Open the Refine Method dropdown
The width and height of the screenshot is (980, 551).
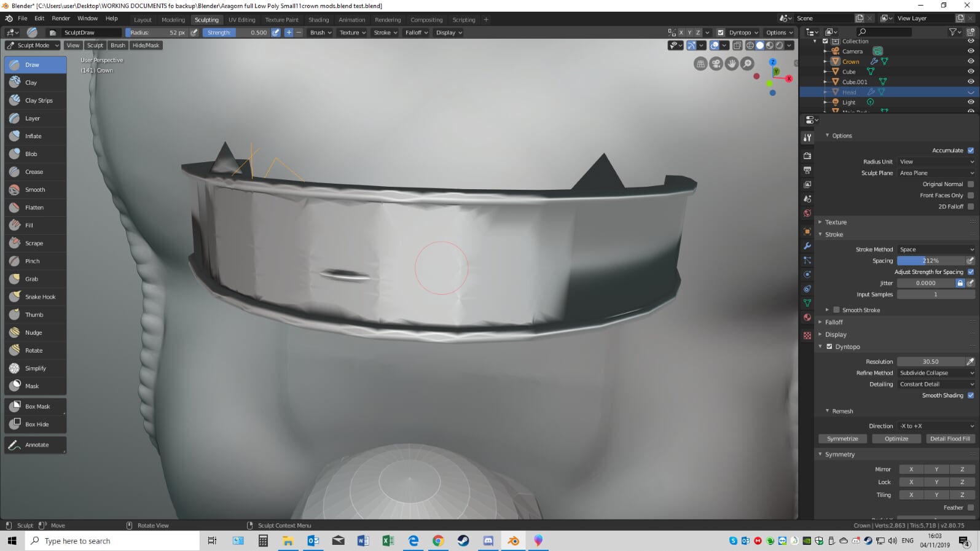[x=936, y=373]
